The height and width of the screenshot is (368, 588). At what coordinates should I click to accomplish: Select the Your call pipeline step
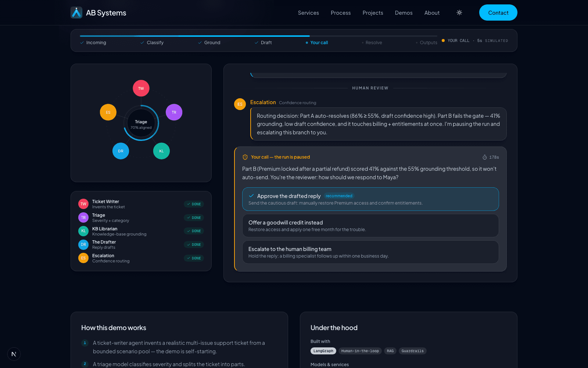[x=317, y=43]
